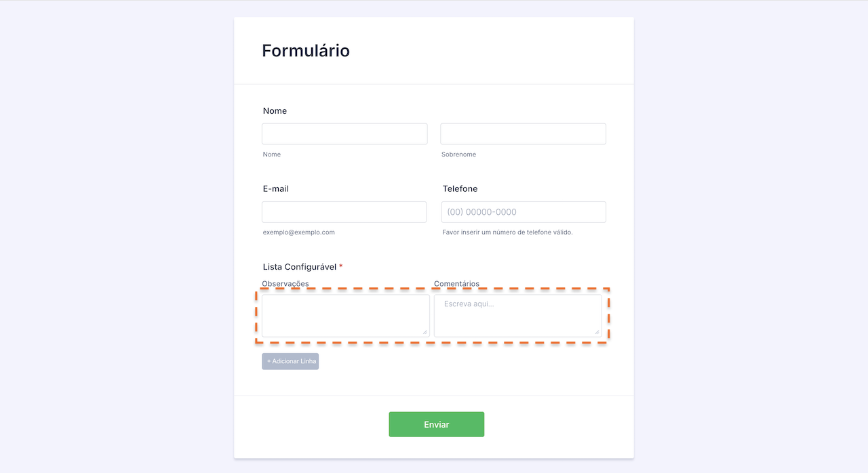Viewport: 868px width, 473px height.
Task: Click the Sobrenome sublabel text
Action: (x=458, y=155)
